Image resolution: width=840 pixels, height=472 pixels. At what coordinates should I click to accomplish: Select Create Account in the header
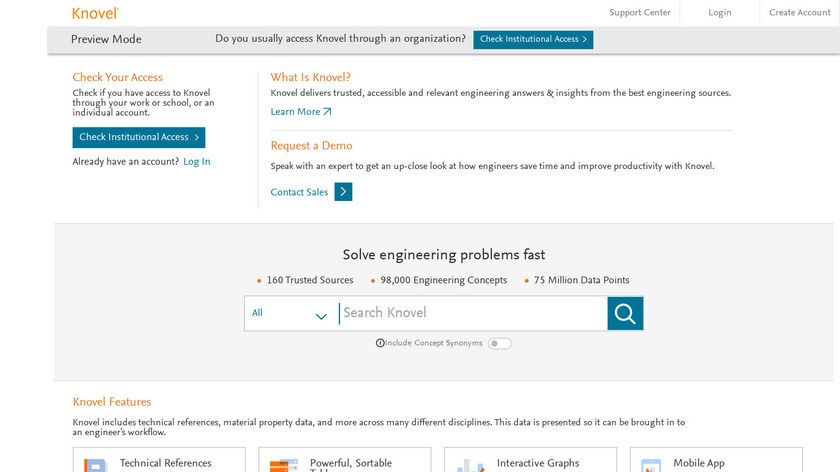coord(799,13)
